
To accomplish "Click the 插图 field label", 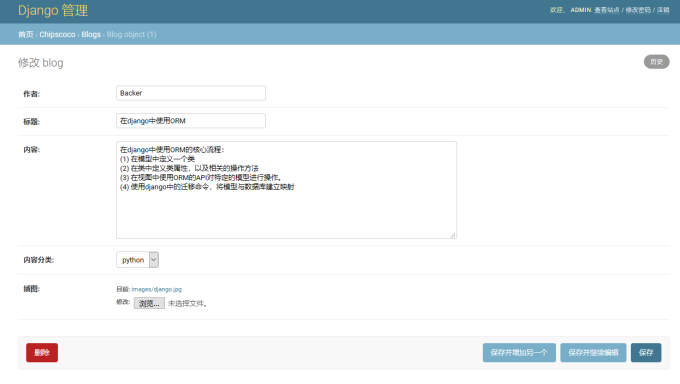I will pyautogui.click(x=31, y=289).
